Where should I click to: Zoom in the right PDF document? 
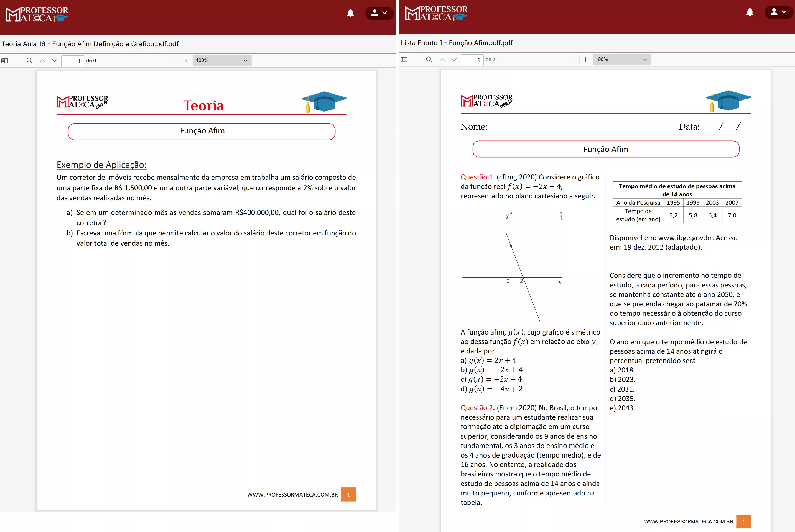[x=585, y=60]
